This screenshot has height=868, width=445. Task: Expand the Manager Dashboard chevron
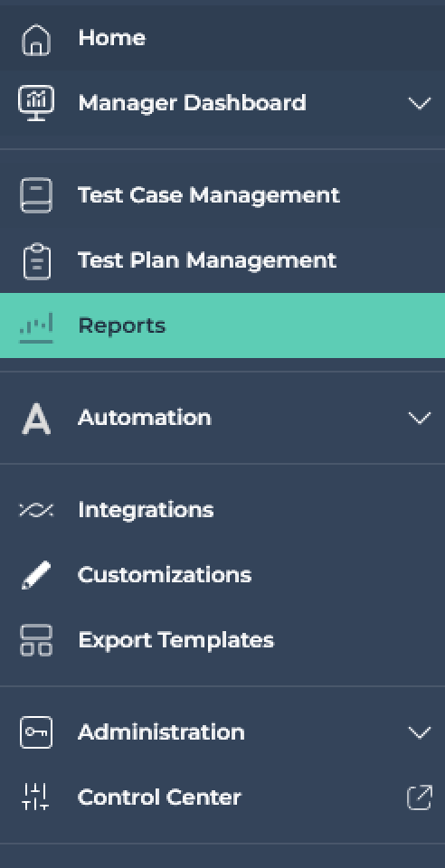click(x=419, y=103)
